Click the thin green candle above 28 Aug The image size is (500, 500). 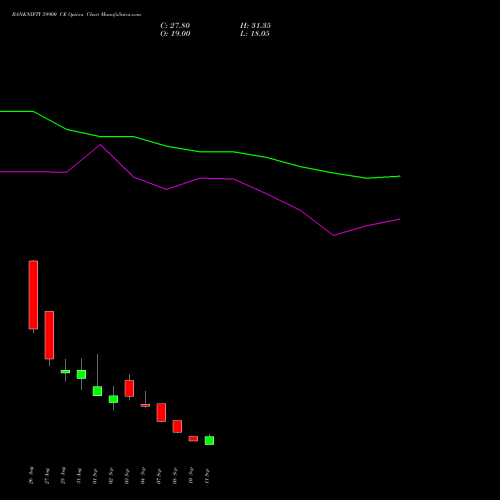[x=65, y=371]
